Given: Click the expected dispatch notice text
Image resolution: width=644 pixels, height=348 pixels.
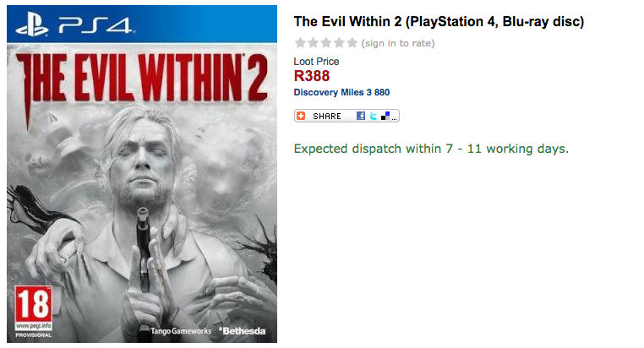Looking at the screenshot, I should [x=431, y=149].
